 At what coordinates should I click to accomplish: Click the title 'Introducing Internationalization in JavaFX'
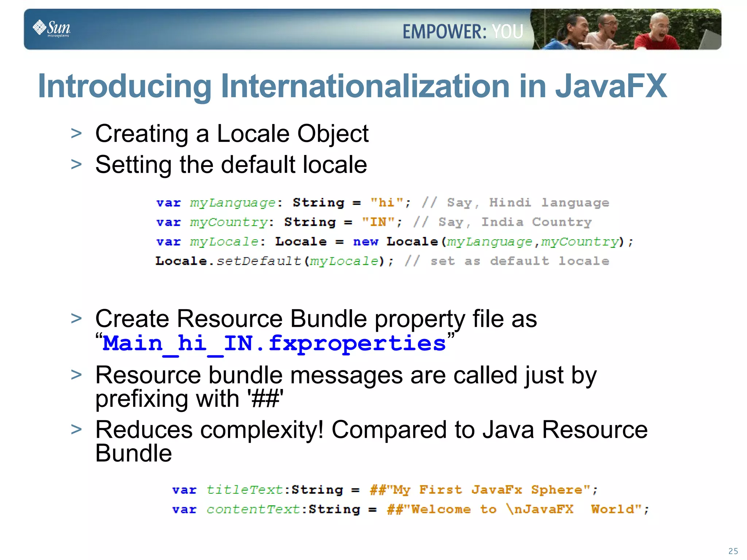tap(352, 86)
